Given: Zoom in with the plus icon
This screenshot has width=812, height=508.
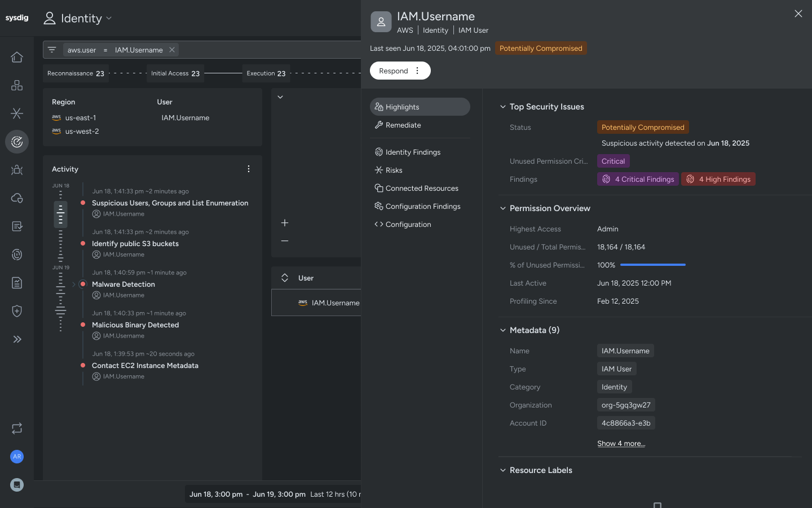Looking at the screenshot, I should [285, 223].
